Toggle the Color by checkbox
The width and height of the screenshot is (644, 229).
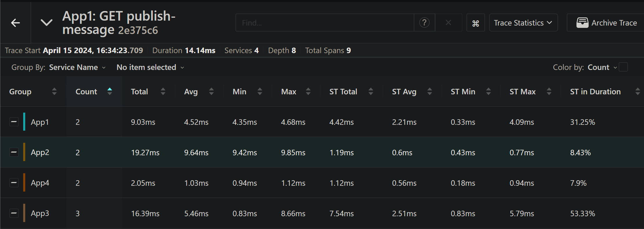tap(623, 67)
